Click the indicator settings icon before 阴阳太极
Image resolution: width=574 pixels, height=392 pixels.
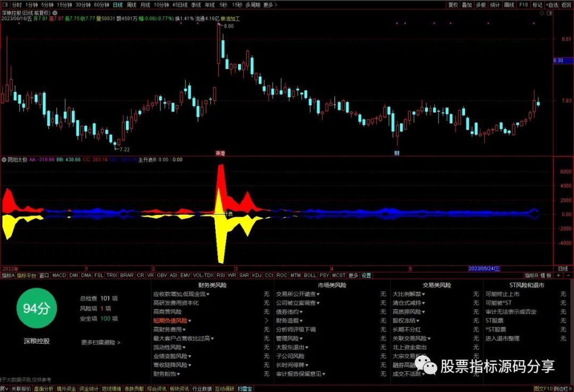pyautogui.click(x=4, y=160)
